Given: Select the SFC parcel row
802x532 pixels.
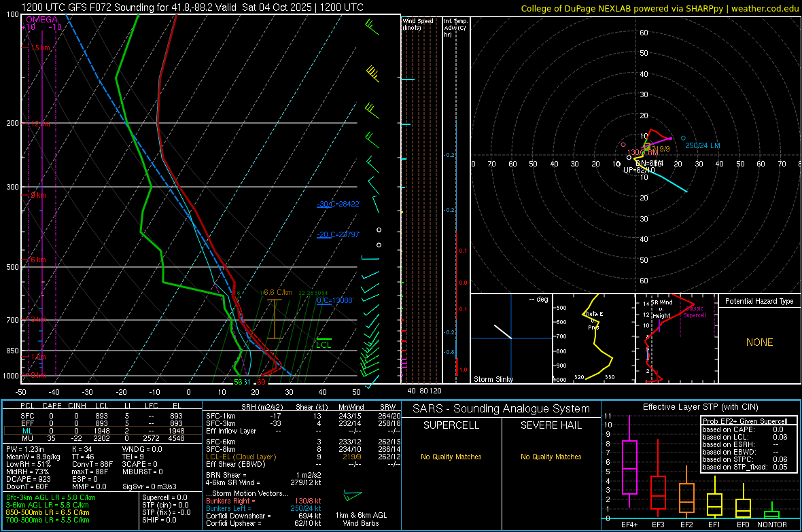Looking at the screenshot, I should tap(102, 416).
